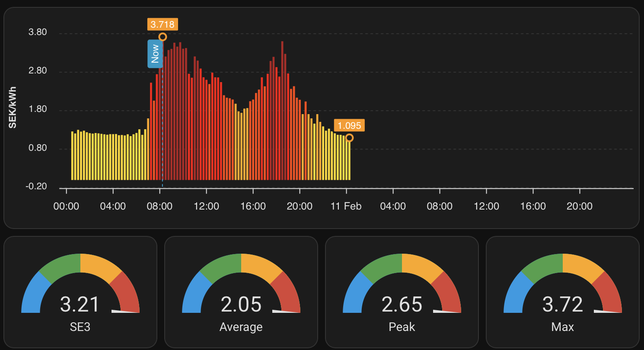Select the 3.80 y-axis tick label
The image size is (644, 350).
[x=38, y=33]
